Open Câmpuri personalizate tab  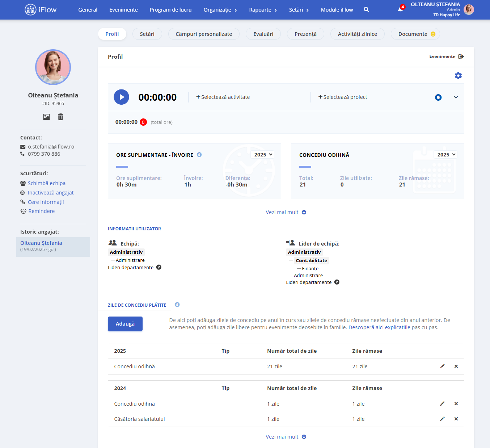pyautogui.click(x=204, y=34)
